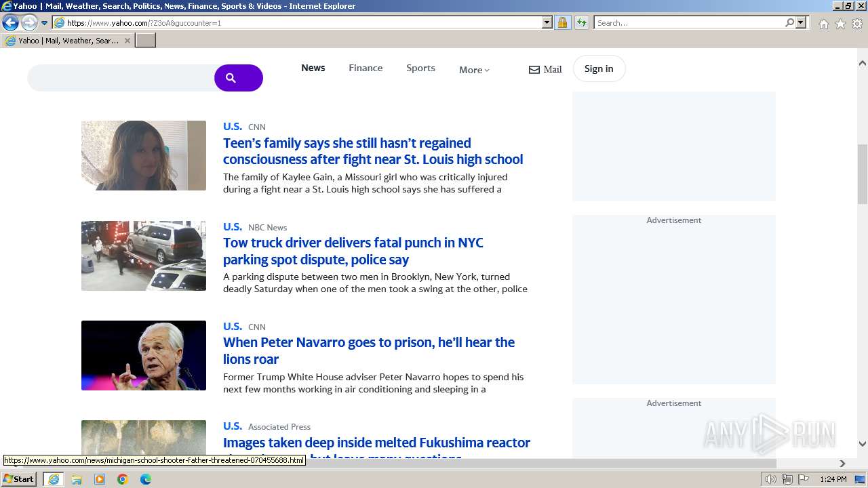Image resolution: width=868 pixels, height=488 pixels.
Task: Open the Peter Navarro photo thumbnail
Action: tap(144, 355)
